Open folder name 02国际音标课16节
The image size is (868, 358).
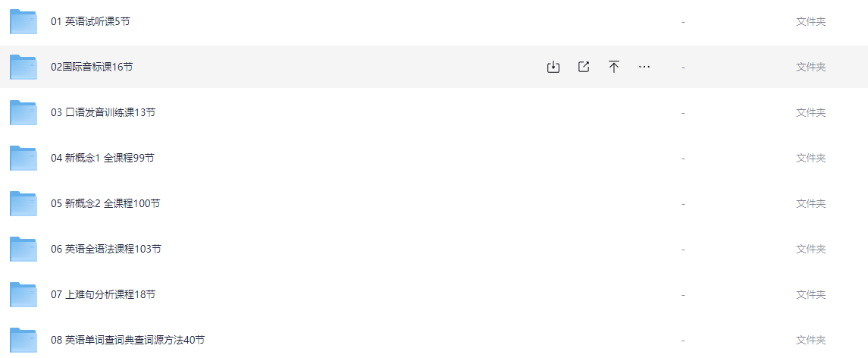click(92, 67)
